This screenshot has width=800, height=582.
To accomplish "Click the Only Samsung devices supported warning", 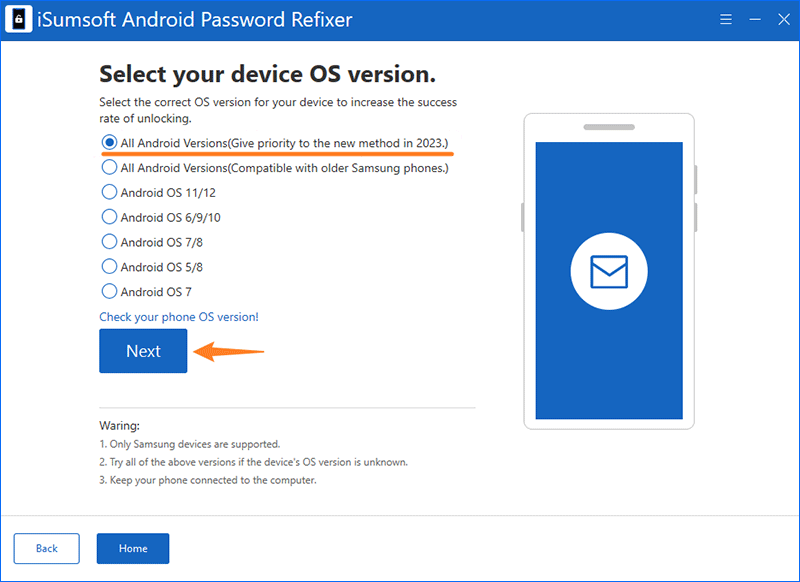I will (190, 444).
